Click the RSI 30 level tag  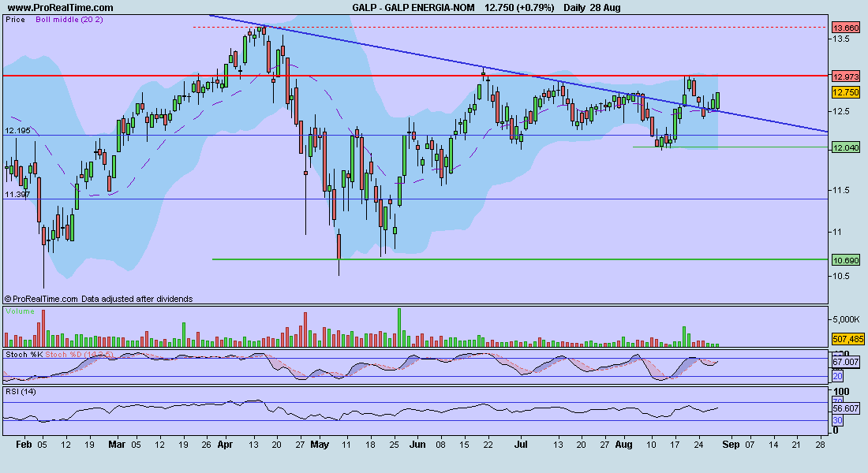837,420
